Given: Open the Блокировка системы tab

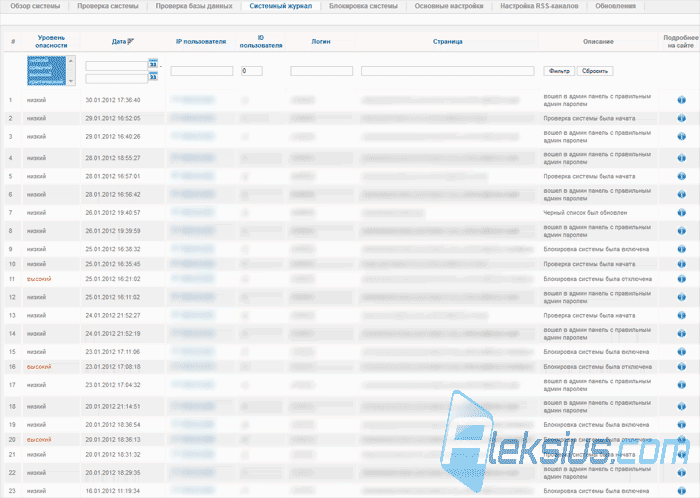Looking at the screenshot, I should [363, 6].
